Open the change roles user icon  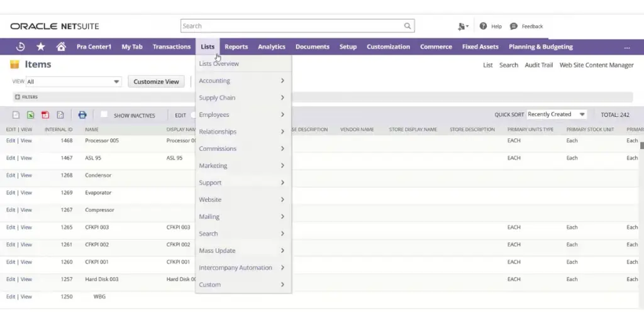(462, 26)
